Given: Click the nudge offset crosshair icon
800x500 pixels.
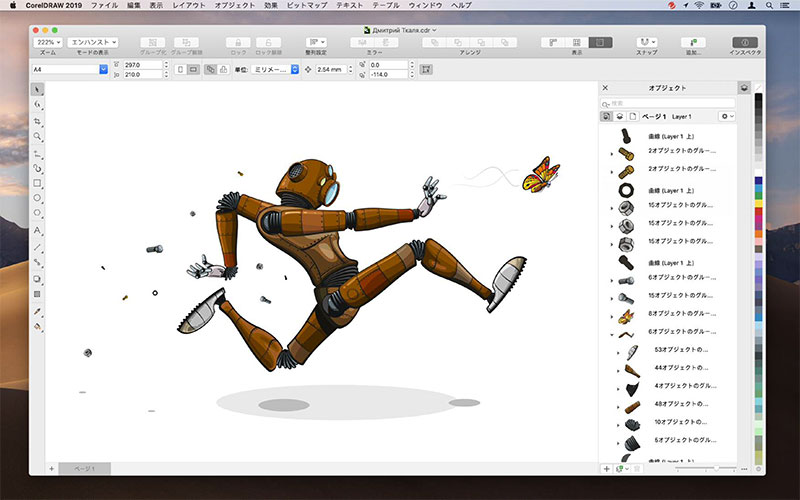Looking at the screenshot, I should [x=308, y=69].
